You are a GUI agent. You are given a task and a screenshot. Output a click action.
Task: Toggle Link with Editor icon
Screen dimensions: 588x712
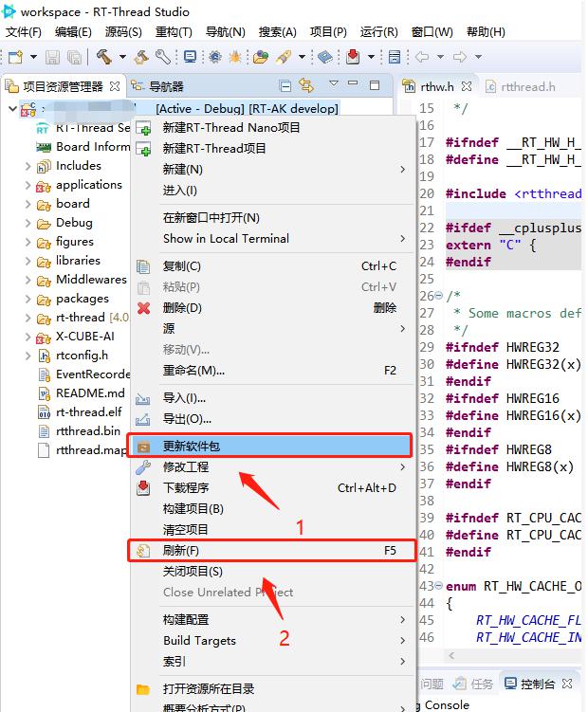coord(306,85)
